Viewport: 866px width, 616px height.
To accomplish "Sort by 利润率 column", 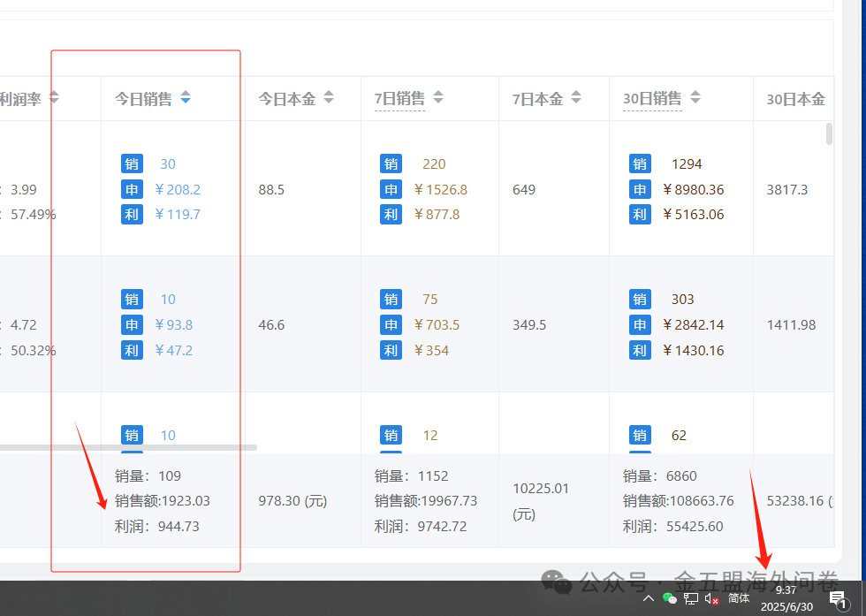I will [54, 97].
